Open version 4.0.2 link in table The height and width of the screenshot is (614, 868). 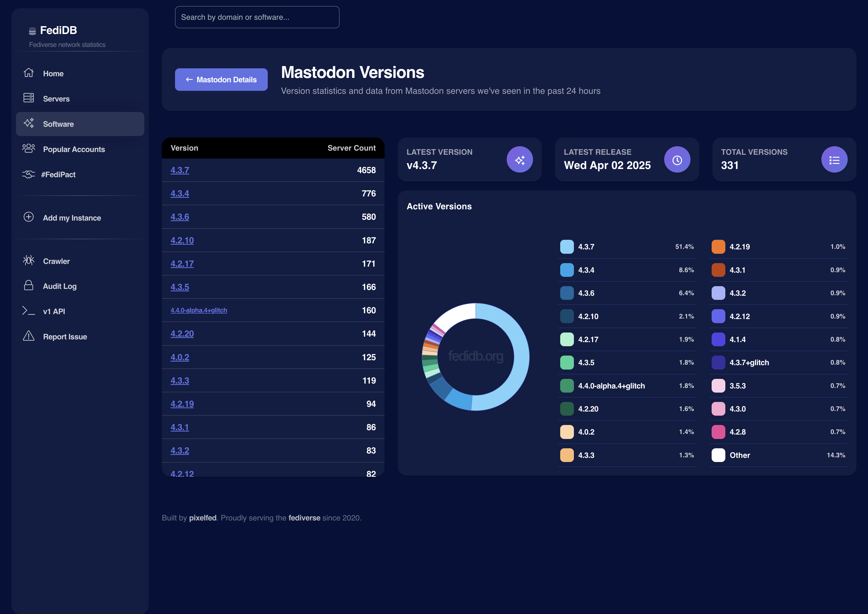pyautogui.click(x=180, y=357)
